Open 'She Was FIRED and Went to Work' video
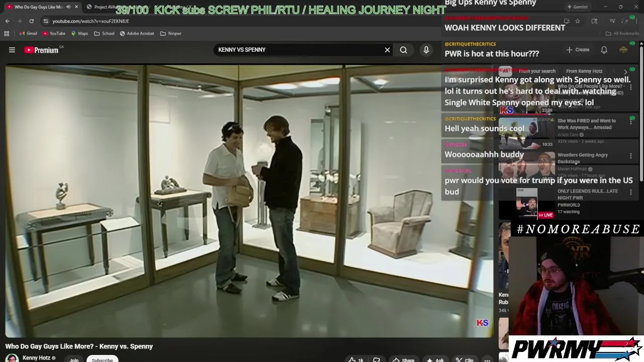The width and height of the screenshot is (644, 362). 587,124
